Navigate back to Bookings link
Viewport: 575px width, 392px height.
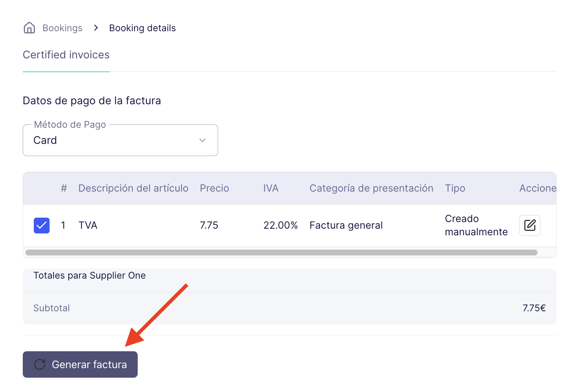coord(62,28)
